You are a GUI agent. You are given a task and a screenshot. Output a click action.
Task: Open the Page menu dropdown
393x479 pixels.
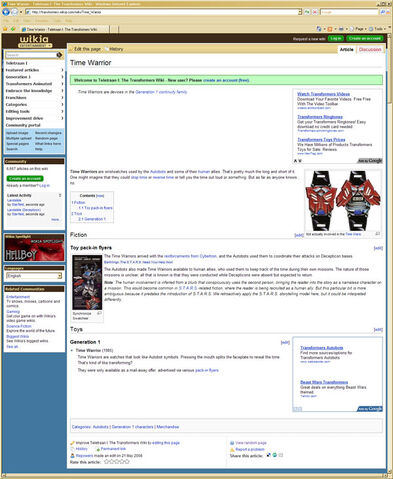click(358, 29)
